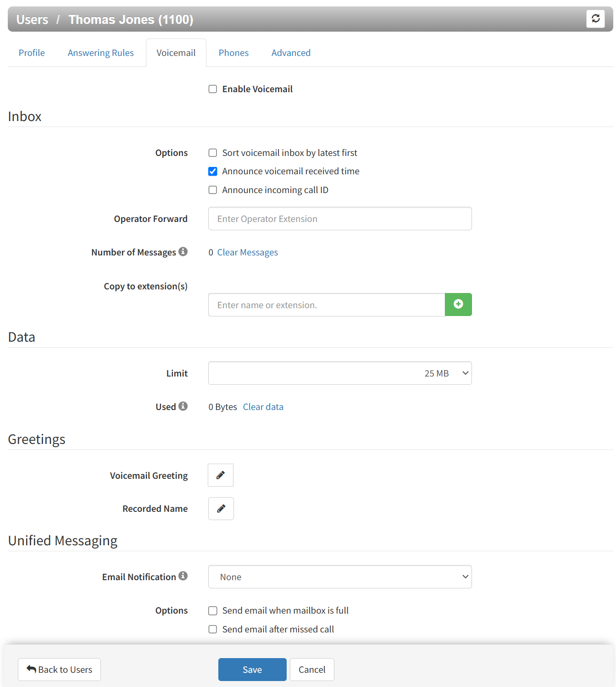Image resolution: width=616 pixels, height=687 pixels.
Task: Click the refresh icon in the header
Action: coord(595,19)
